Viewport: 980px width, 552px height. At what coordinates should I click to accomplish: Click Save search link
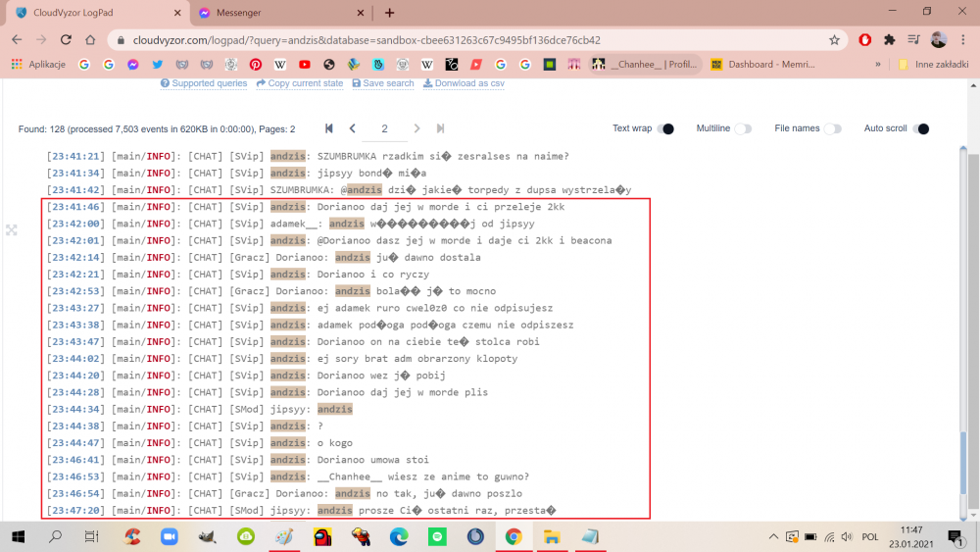click(382, 83)
